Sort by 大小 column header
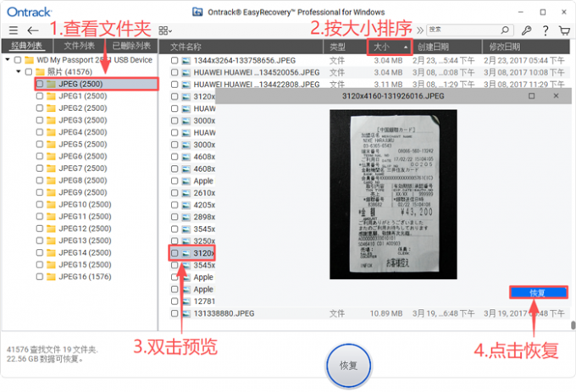The image size is (576, 392). pos(390,47)
